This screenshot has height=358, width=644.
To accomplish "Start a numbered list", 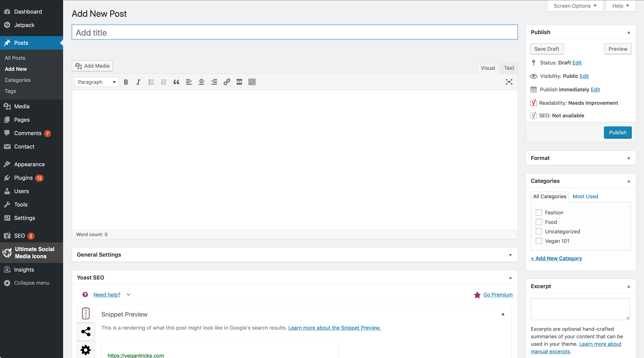I will 164,82.
